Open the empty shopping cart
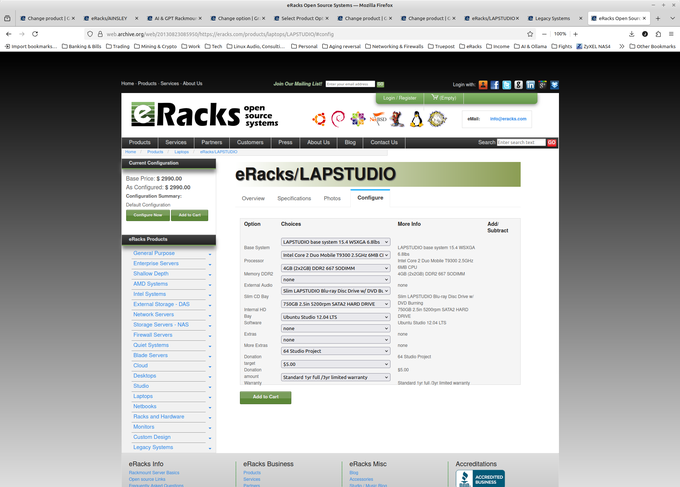Screen dimensions: 680x487 point(444,98)
